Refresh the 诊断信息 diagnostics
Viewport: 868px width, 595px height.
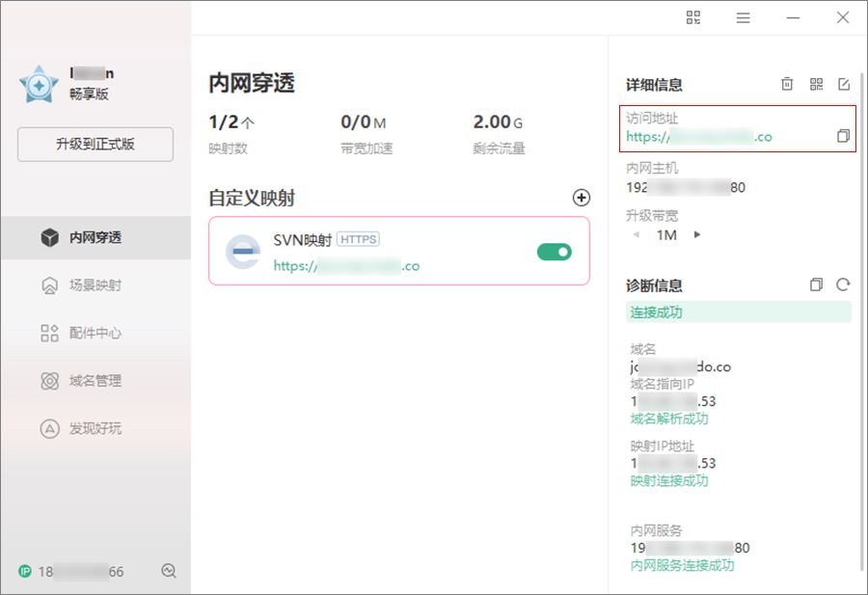pyautogui.click(x=843, y=284)
